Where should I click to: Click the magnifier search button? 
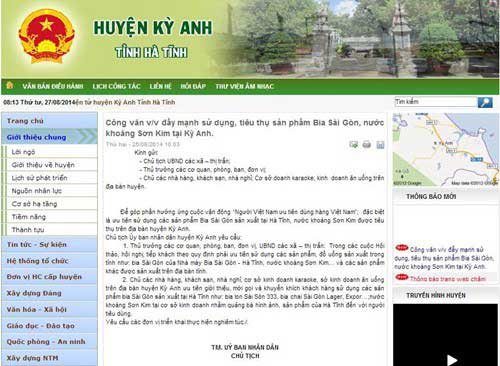click(485, 102)
